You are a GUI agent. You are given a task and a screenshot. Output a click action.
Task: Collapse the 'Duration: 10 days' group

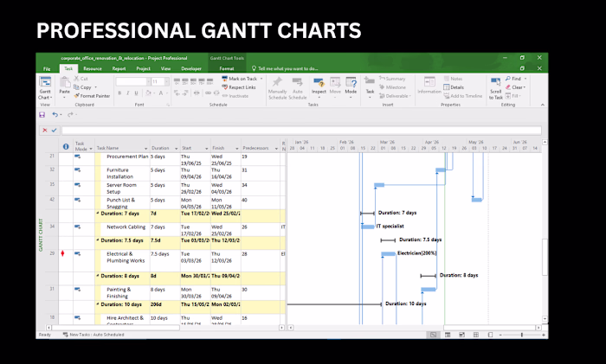coord(98,304)
